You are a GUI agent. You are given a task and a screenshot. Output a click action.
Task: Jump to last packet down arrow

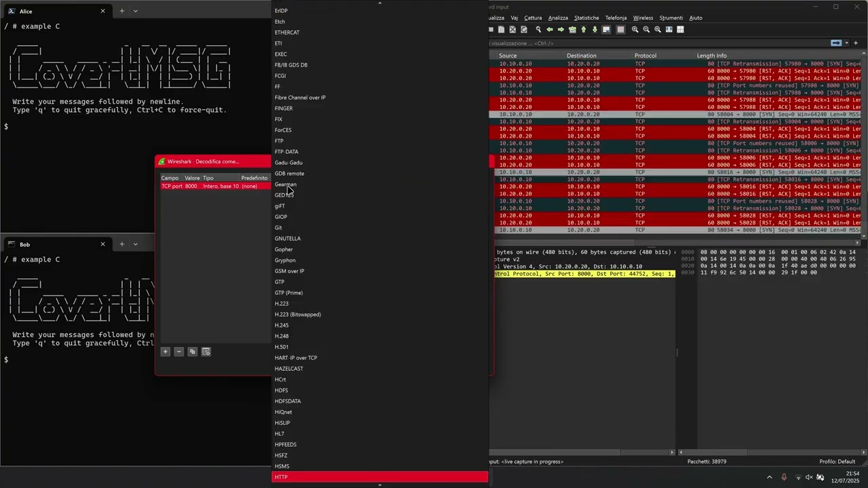(595, 30)
